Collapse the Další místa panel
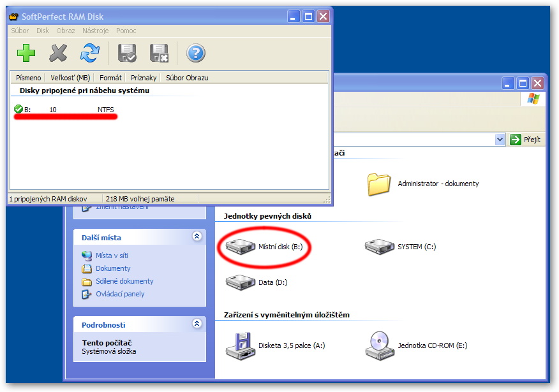The image size is (559, 392). tap(197, 236)
